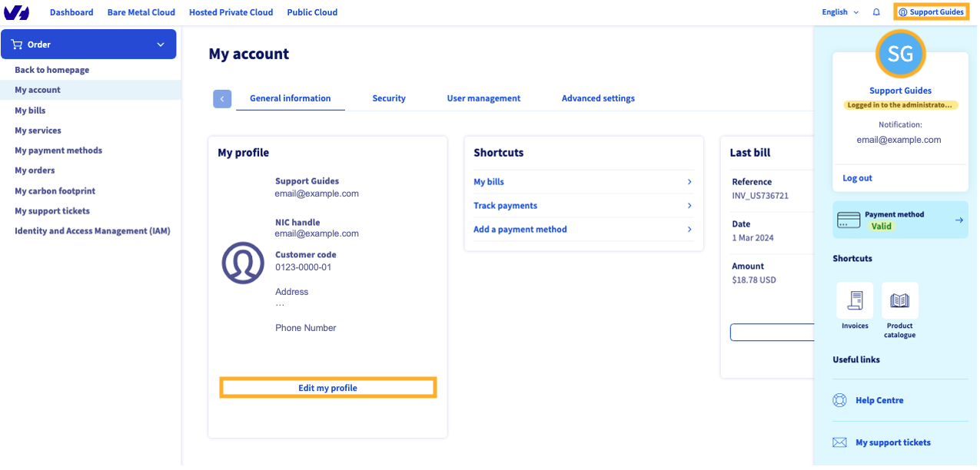Click the SG avatar circle
The height and width of the screenshot is (470, 980).
point(900,54)
